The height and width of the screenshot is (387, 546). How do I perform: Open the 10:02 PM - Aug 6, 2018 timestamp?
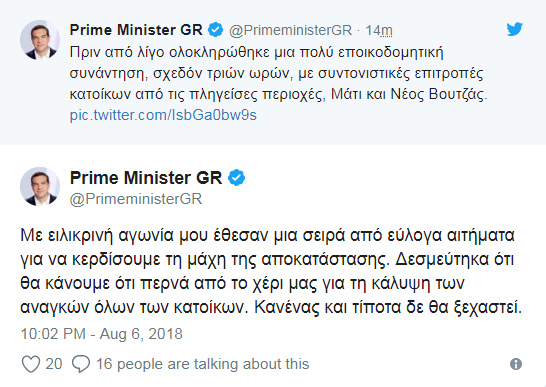pyautogui.click(x=101, y=334)
